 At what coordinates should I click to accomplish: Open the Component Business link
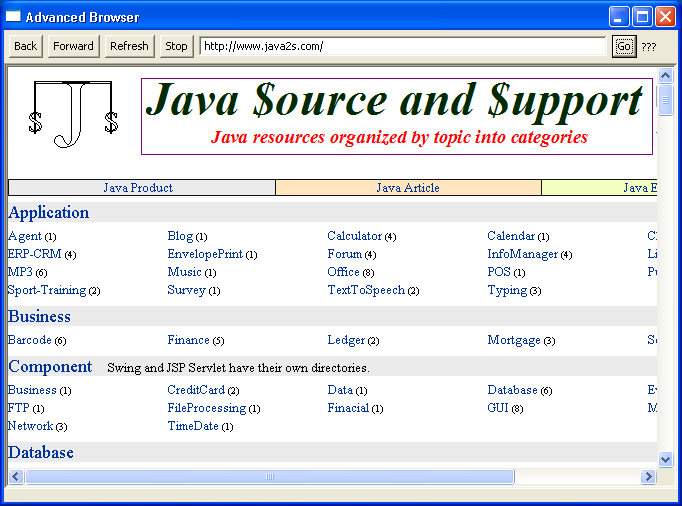point(32,390)
